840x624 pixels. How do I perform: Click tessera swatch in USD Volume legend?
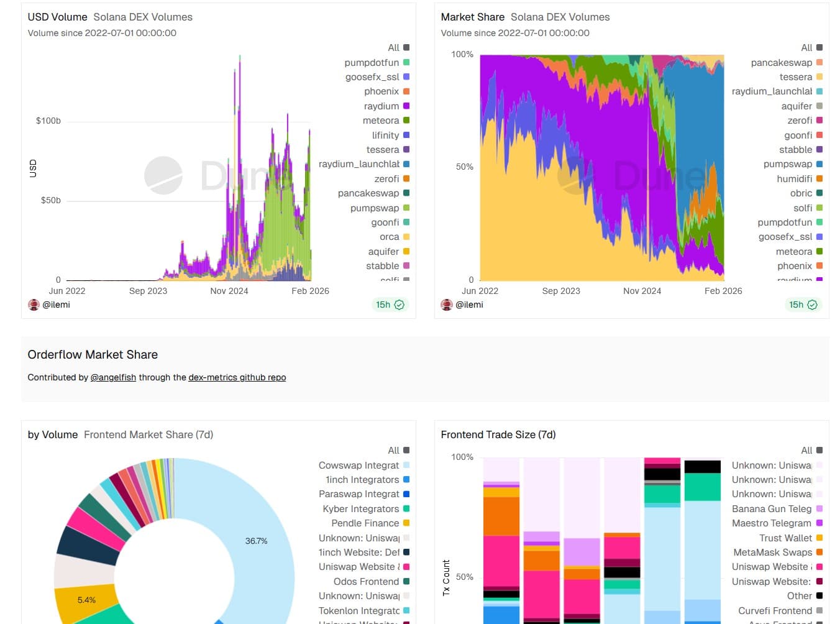coord(406,150)
